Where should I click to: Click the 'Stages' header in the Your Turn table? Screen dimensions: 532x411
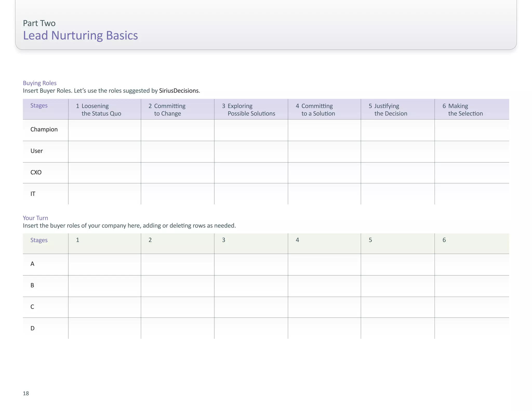39,240
